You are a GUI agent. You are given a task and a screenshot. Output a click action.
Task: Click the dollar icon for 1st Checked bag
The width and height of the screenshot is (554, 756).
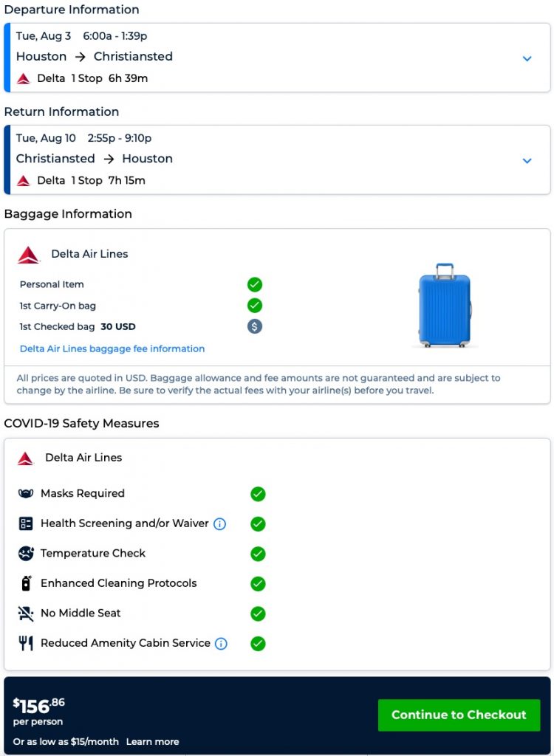pos(255,326)
